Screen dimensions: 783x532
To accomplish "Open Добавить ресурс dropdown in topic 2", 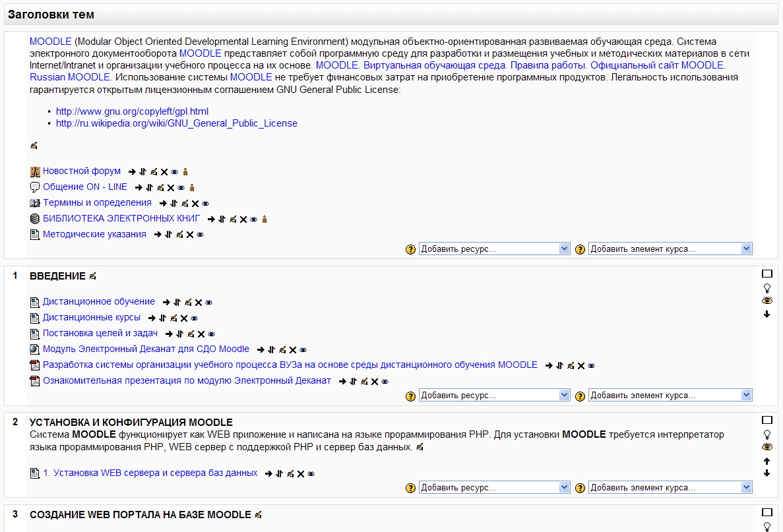I will [494, 488].
